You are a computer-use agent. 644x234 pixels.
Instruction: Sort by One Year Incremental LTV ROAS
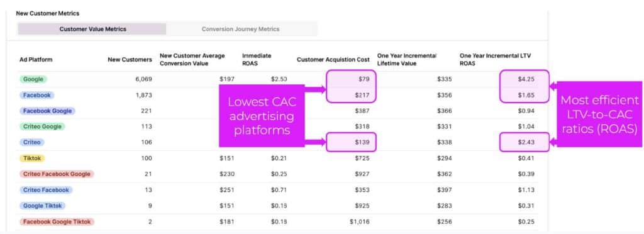[x=496, y=60]
